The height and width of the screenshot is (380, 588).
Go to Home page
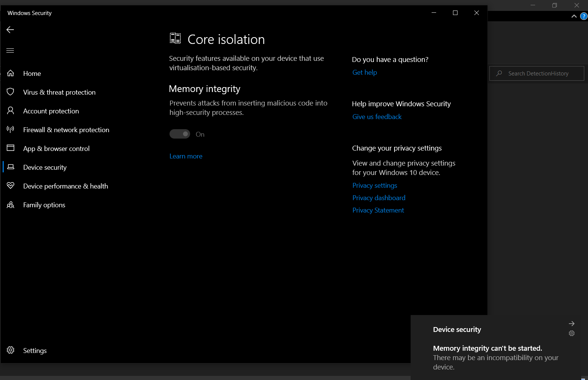pos(32,73)
